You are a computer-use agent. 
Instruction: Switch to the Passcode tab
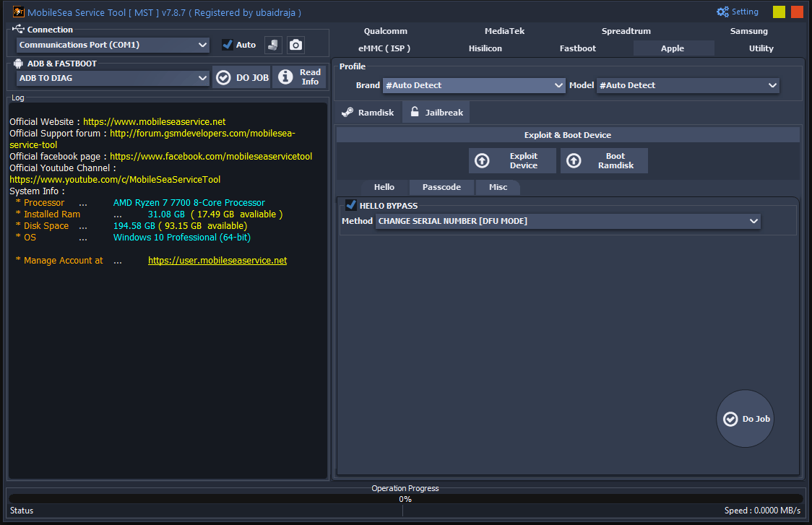(x=441, y=187)
